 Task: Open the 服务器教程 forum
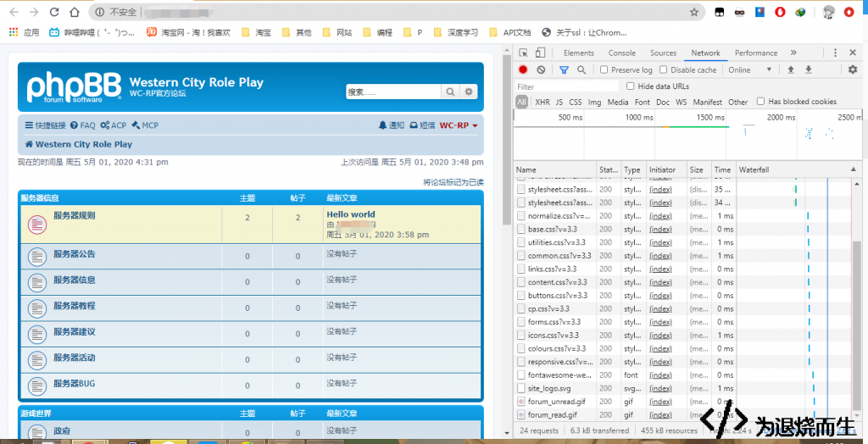click(x=75, y=306)
